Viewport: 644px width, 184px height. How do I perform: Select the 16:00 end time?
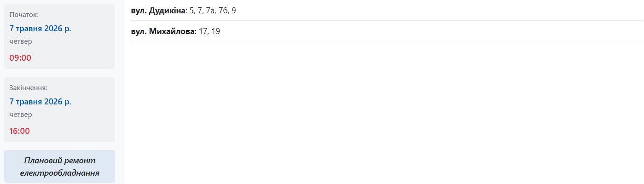[x=20, y=131]
